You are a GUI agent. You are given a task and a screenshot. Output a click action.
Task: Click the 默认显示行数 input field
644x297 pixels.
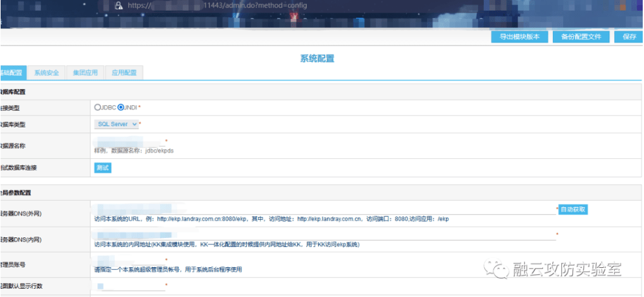click(x=130, y=286)
